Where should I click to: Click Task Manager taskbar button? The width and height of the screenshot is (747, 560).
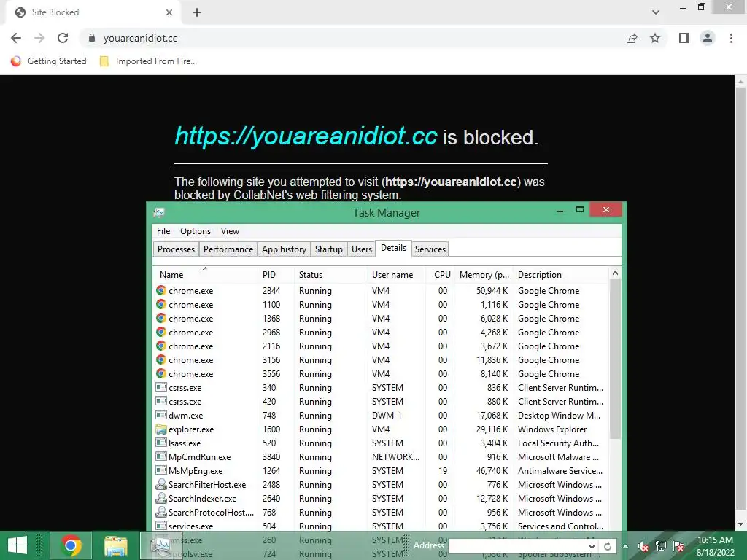(x=160, y=545)
